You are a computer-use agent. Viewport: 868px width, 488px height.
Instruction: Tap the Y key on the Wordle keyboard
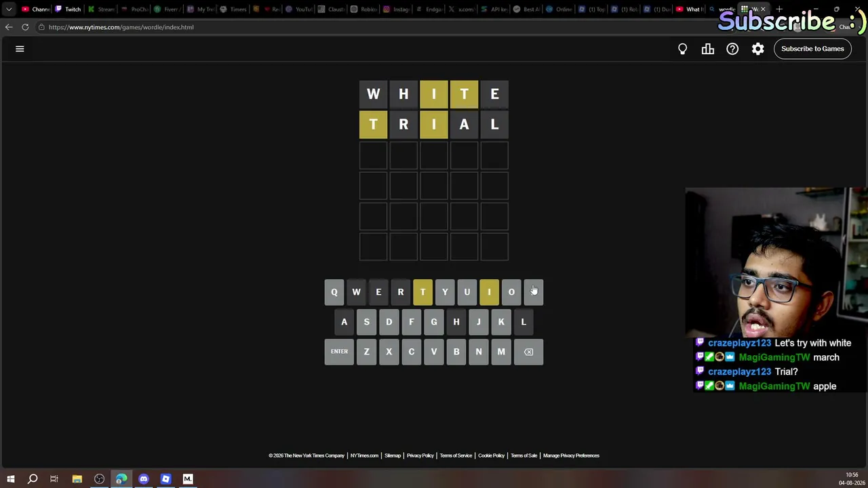tap(445, 292)
